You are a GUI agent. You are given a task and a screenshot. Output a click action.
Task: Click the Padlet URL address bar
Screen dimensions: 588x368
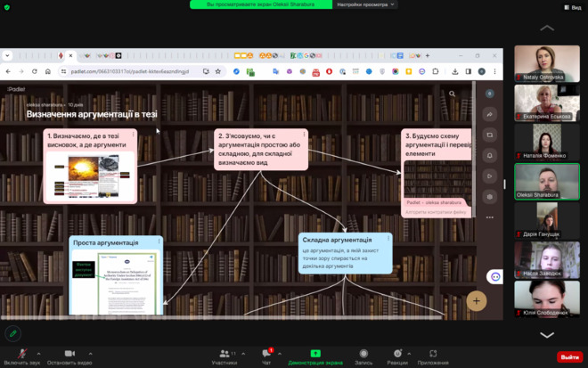point(116,71)
